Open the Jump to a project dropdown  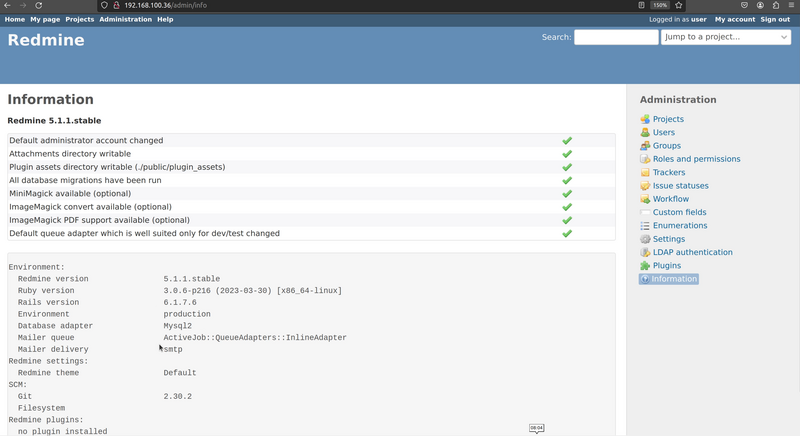click(x=725, y=37)
